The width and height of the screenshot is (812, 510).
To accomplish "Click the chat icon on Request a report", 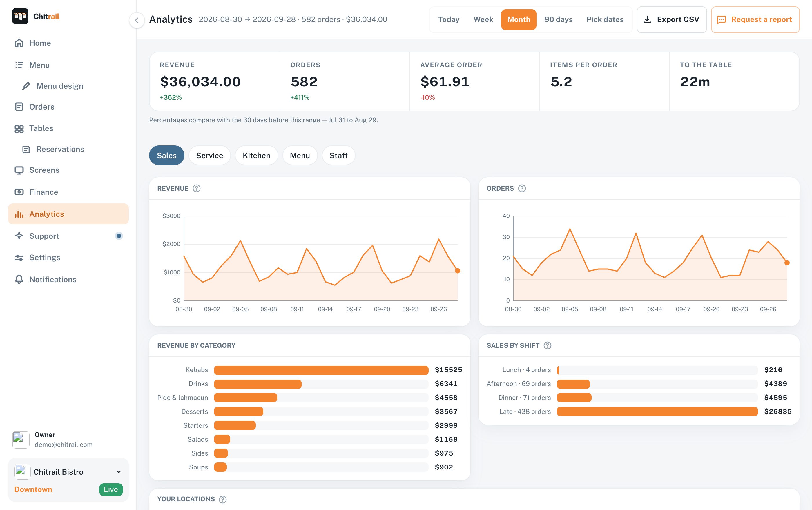I will (721, 19).
